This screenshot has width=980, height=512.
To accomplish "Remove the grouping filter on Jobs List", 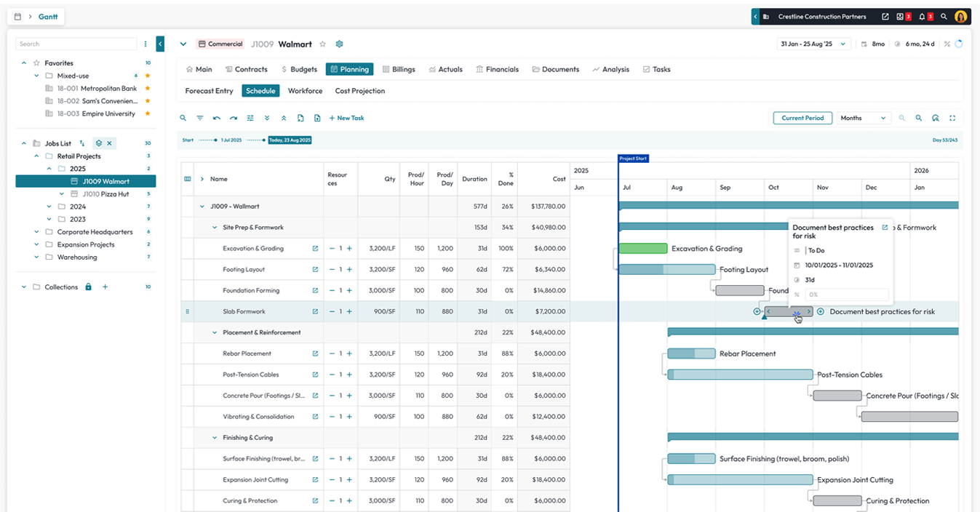I will pyautogui.click(x=109, y=143).
